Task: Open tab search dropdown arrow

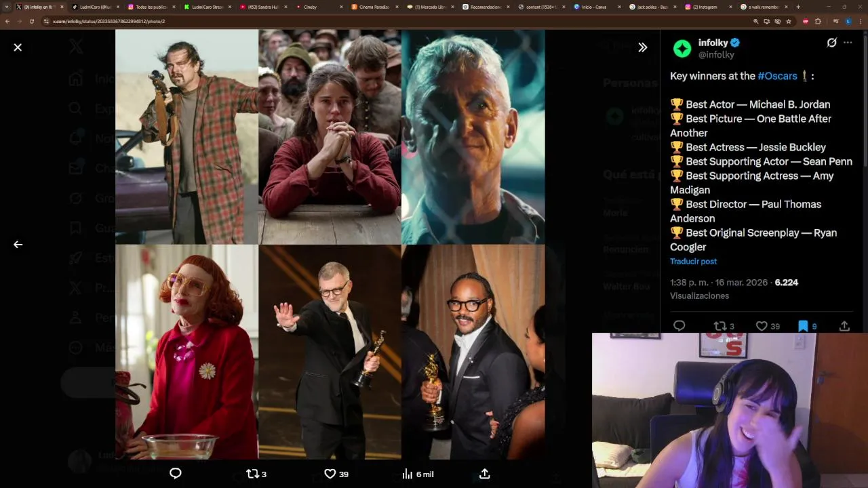Action: (7, 7)
